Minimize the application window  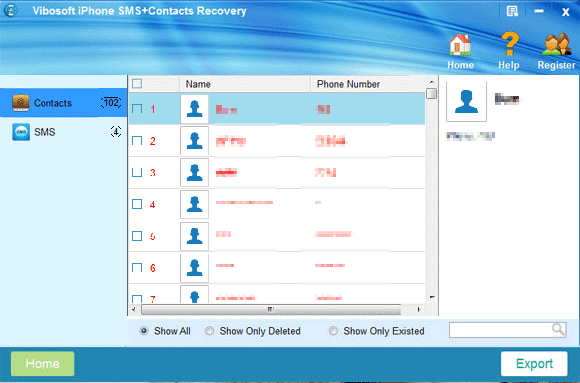pos(539,11)
